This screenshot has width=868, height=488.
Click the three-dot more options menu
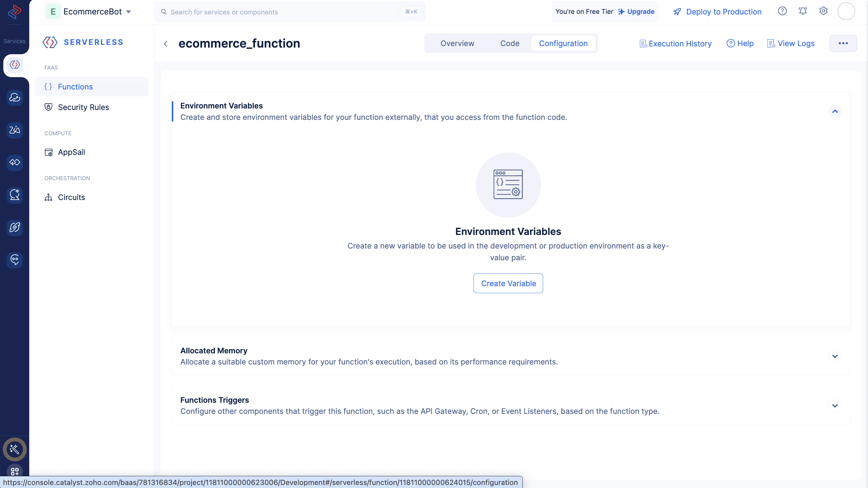coord(843,43)
